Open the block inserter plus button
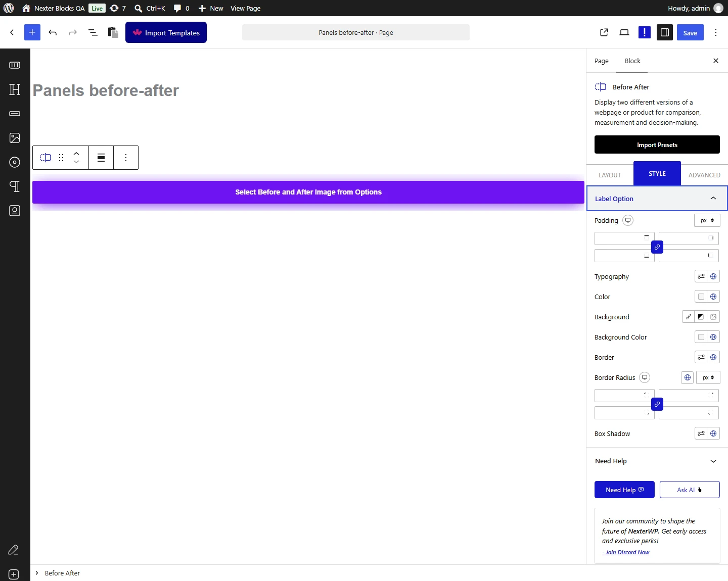Screen dimensions: 728x581 pos(32,32)
